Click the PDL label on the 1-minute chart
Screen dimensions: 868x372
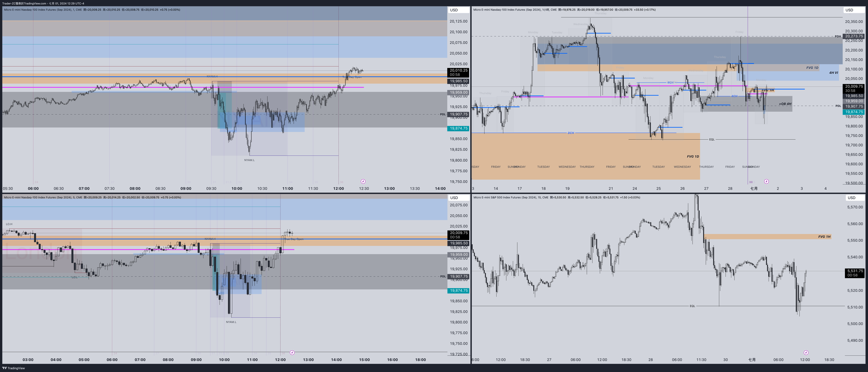tap(442, 114)
